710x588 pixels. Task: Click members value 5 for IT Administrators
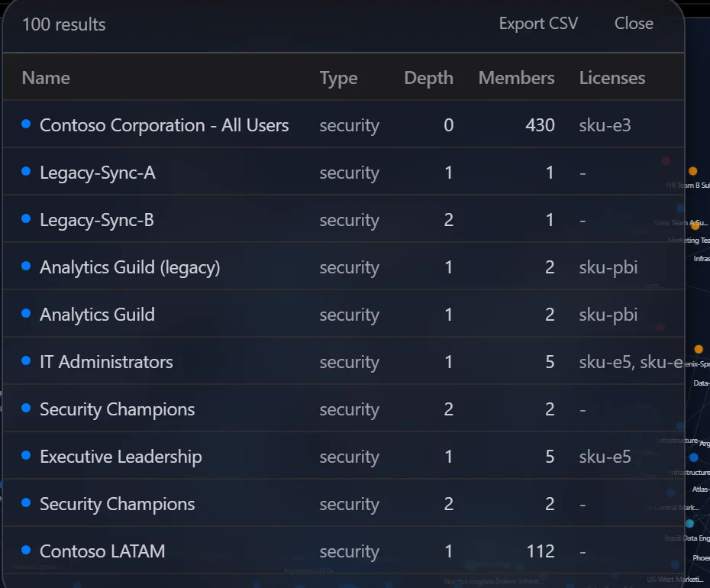click(x=550, y=362)
